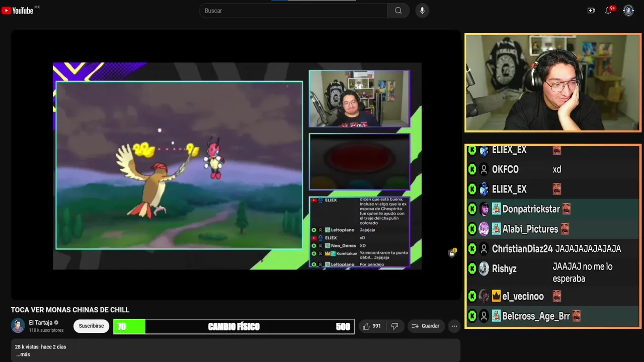Open the three-dots more actions menu

tap(454, 326)
